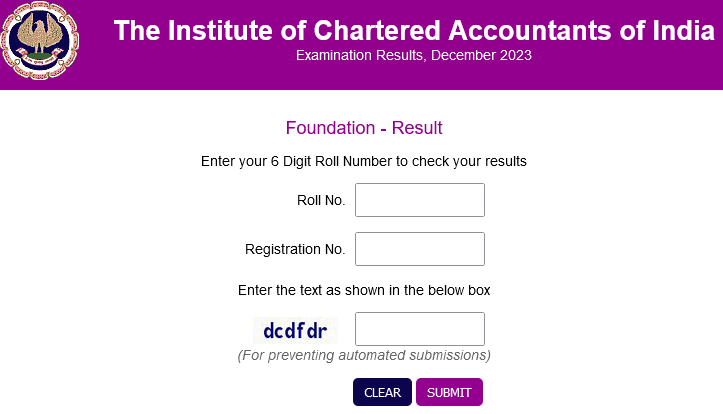
Task: Reset the form with CLEAR button
Action: coord(382,392)
